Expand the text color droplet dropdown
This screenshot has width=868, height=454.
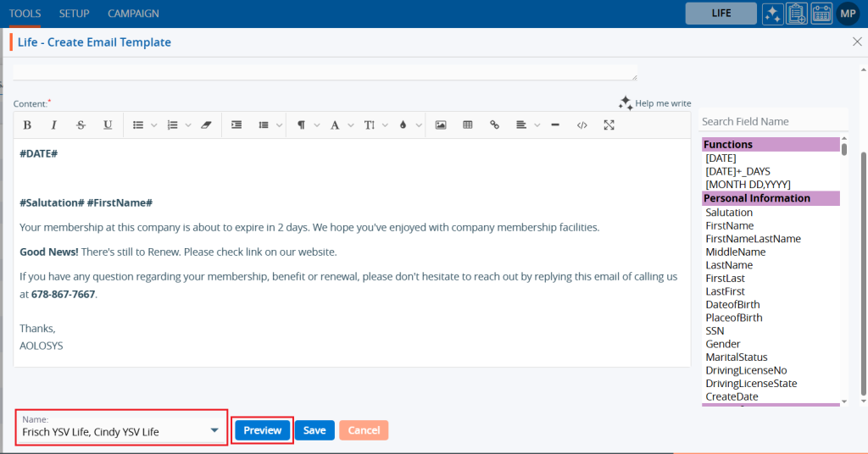409,125
